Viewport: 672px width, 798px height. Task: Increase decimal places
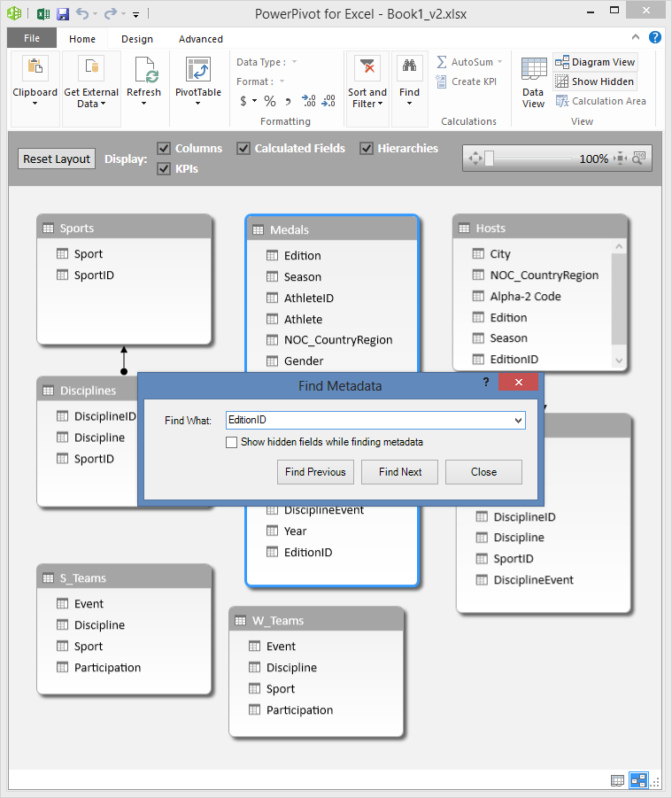308,101
